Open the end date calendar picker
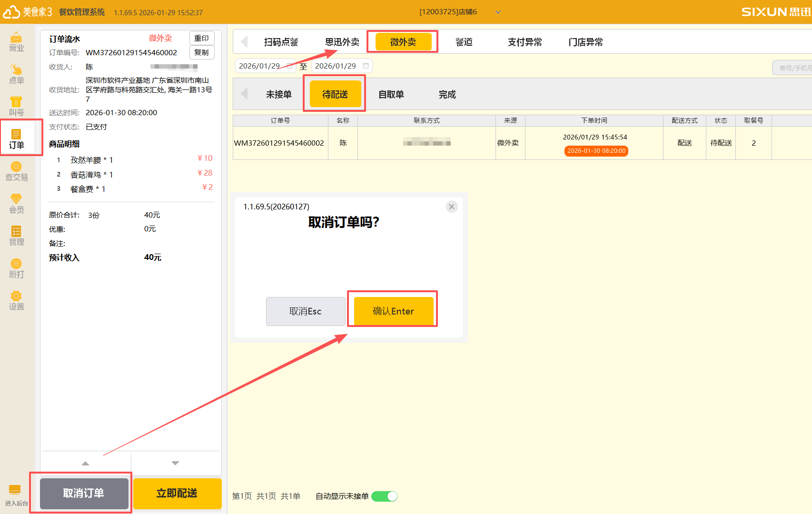Viewport: 812px width, 514px height. point(366,66)
